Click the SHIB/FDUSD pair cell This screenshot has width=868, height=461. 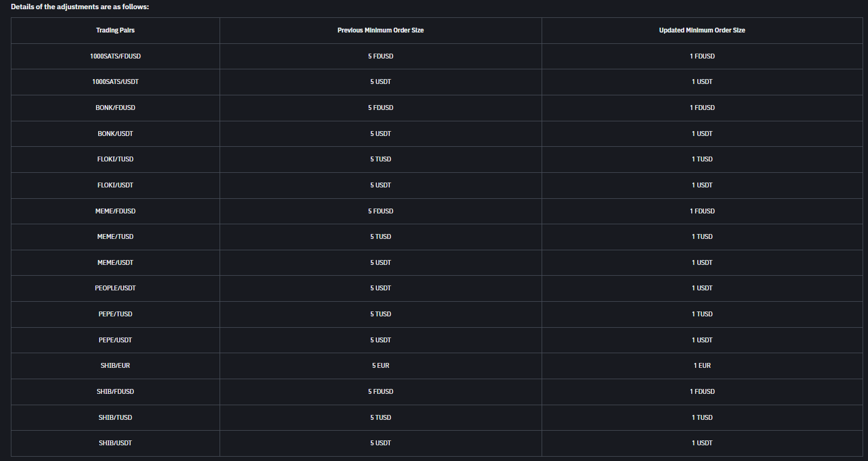pos(115,392)
